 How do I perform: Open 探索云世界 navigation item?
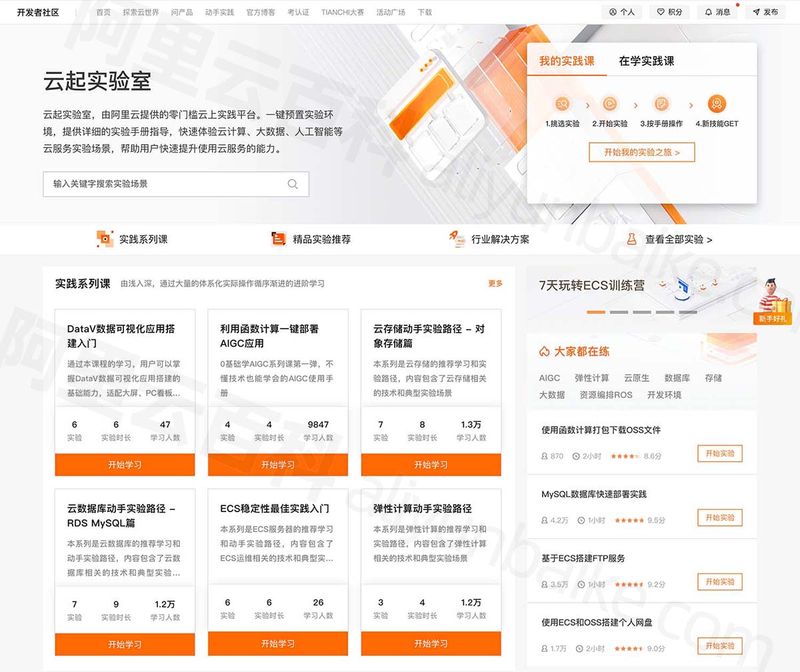[141, 12]
